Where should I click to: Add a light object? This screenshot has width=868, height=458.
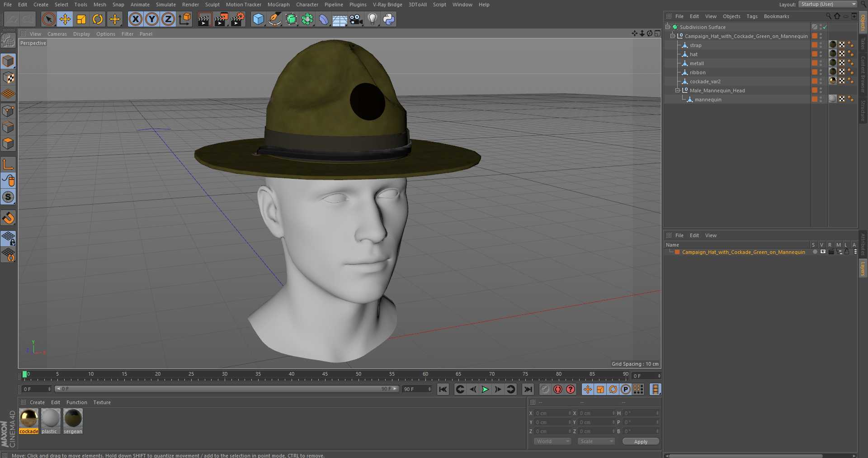click(x=373, y=19)
